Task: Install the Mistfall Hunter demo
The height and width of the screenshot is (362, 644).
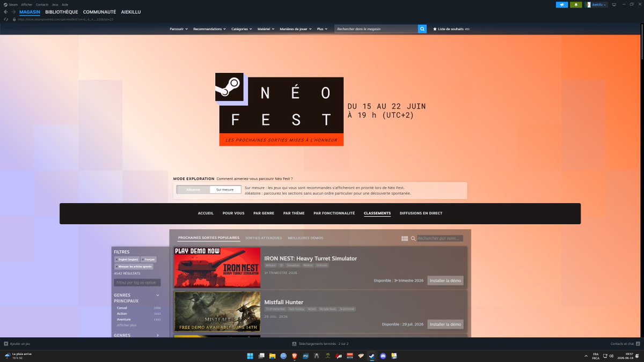Action: (x=445, y=324)
